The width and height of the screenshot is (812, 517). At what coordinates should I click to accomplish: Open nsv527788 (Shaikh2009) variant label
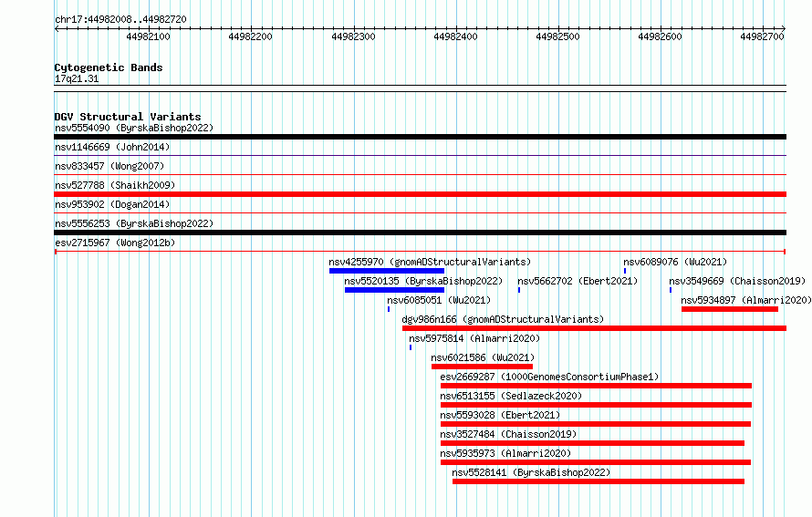[115, 185]
